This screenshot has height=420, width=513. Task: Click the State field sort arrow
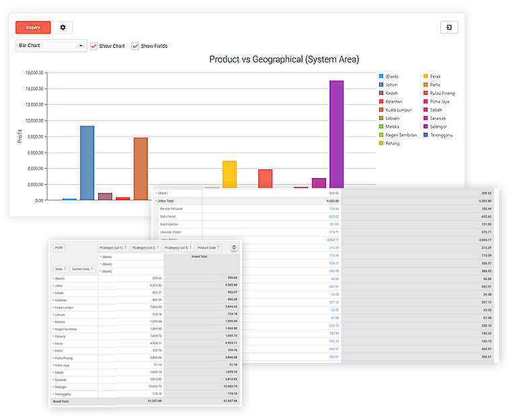66,269
